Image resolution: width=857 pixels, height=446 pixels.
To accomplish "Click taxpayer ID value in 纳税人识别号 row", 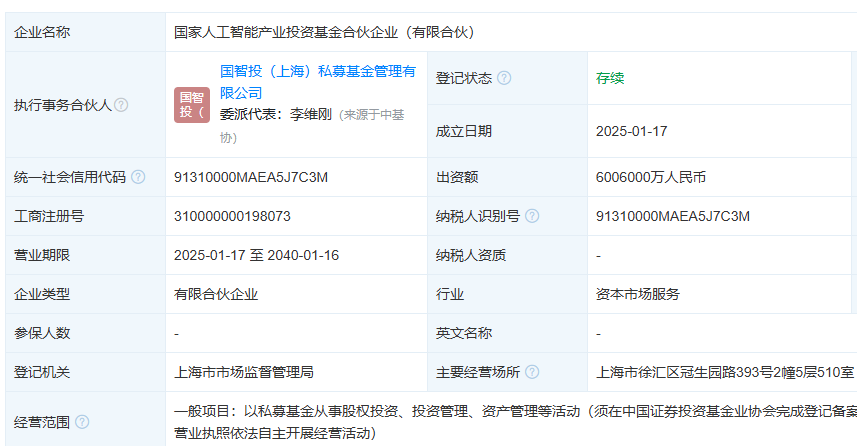I will click(673, 216).
